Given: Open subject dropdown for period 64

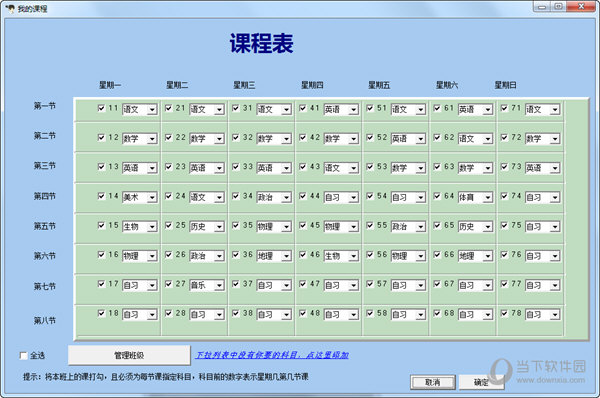Looking at the screenshot, I should pyautogui.click(x=488, y=197).
